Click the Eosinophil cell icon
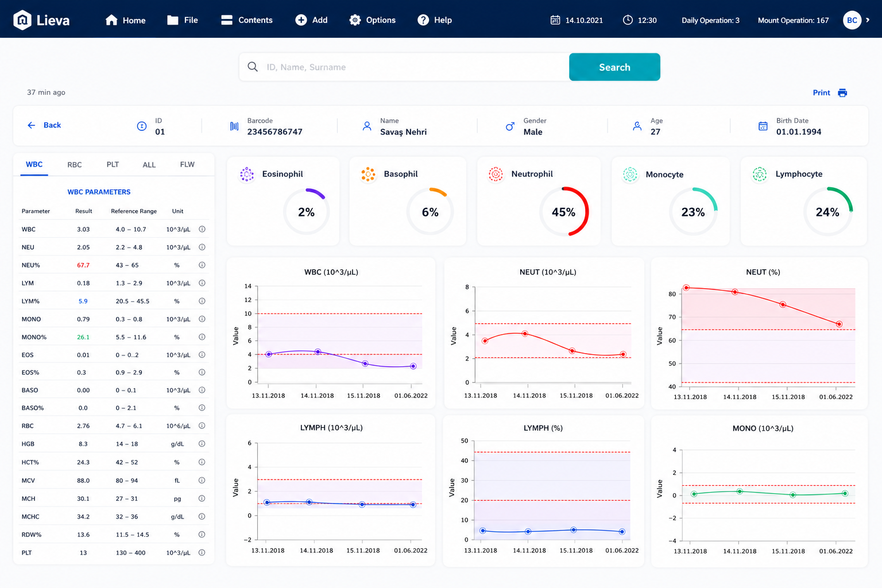The width and height of the screenshot is (882, 588). 247,174
